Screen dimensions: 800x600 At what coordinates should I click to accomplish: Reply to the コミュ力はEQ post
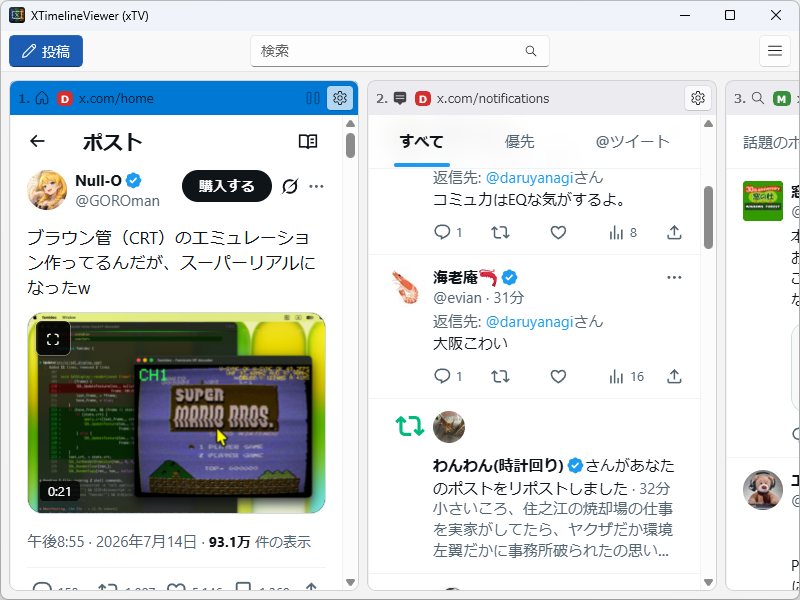point(442,233)
